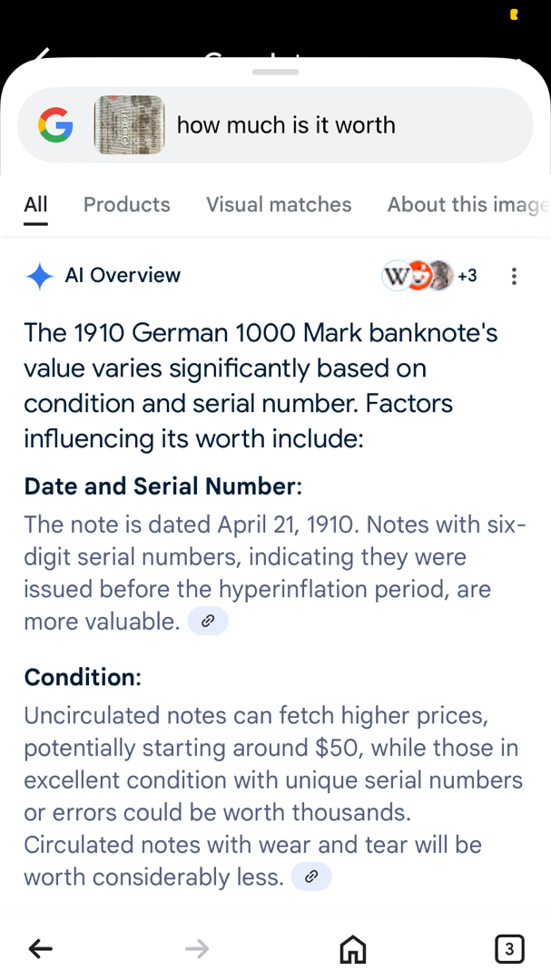551x980 pixels.
Task: Tap the "Condition:" heading
Action: (x=83, y=677)
